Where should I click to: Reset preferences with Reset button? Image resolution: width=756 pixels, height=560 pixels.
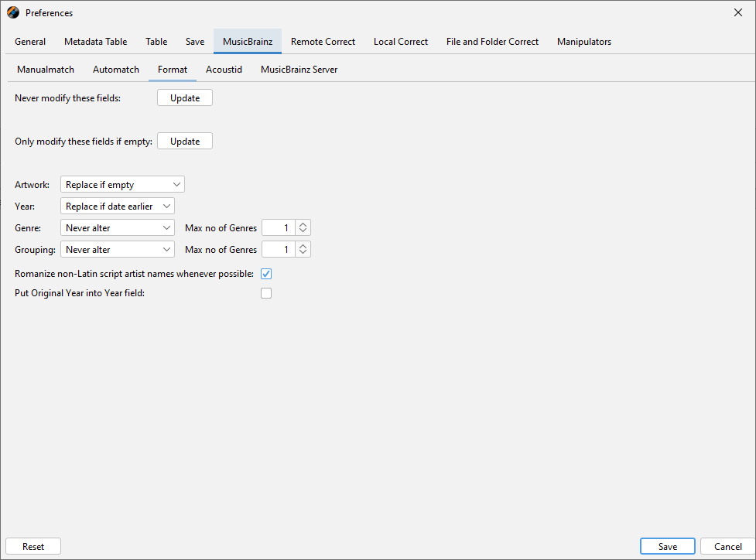click(33, 546)
